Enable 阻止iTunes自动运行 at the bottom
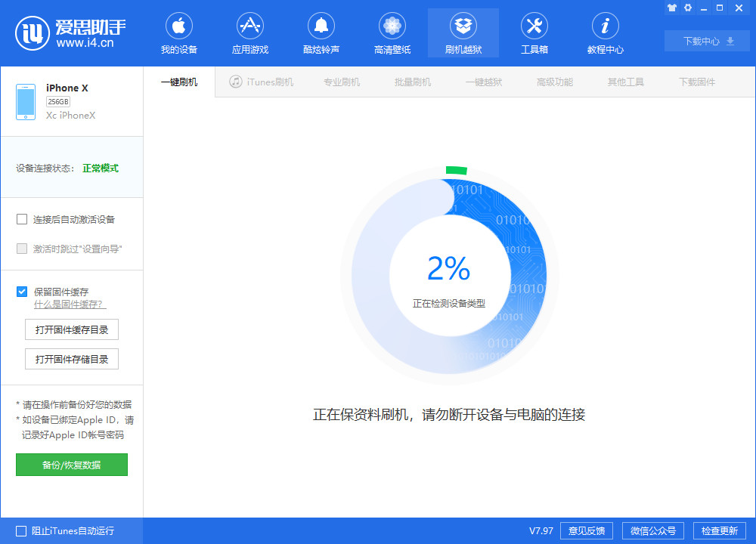 tap(22, 531)
